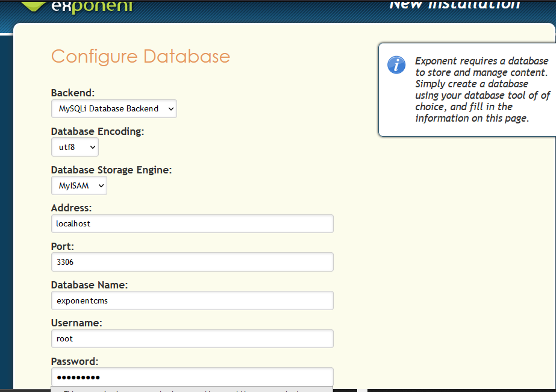Open the Backend dropdown (MySQLi Database Backend)
Image resolution: width=556 pixels, height=392 pixels.
pos(114,109)
